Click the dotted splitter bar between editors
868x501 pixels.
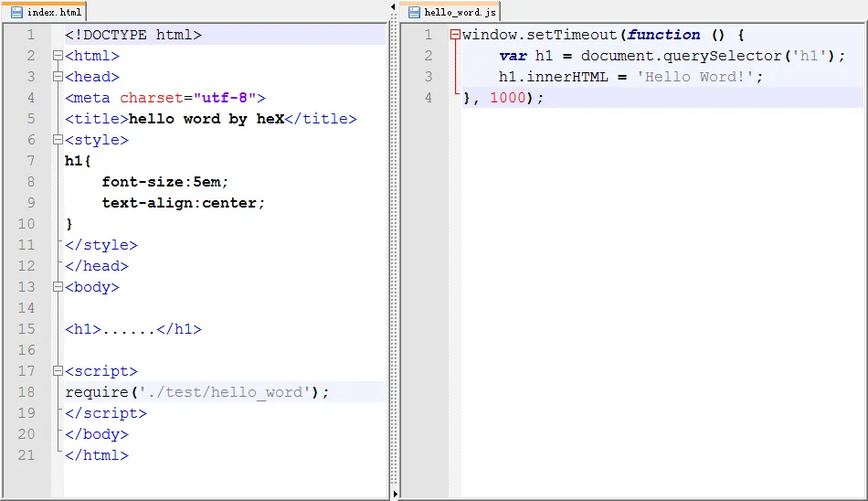pyautogui.click(x=394, y=247)
